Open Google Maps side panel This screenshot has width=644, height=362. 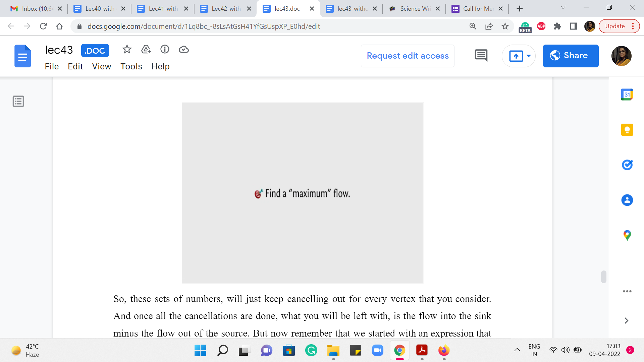click(627, 235)
